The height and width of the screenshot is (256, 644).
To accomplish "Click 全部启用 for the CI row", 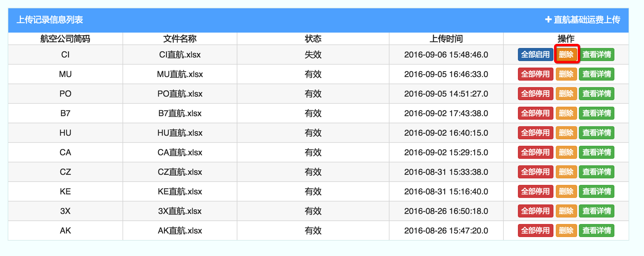I will pos(535,55).
